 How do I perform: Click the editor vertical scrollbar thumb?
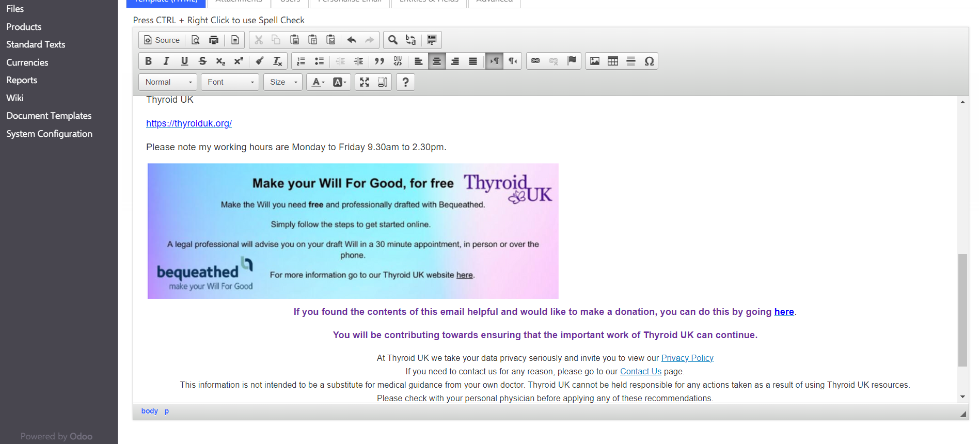(x=962, y=310)
